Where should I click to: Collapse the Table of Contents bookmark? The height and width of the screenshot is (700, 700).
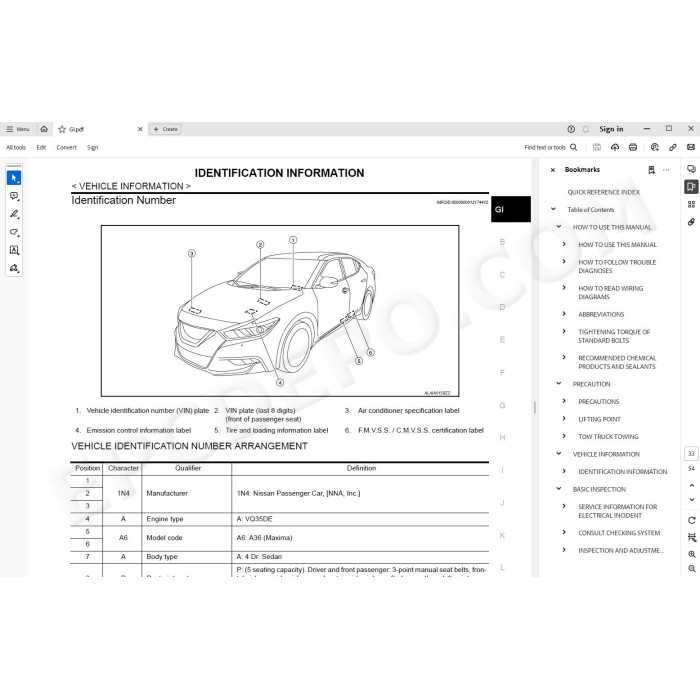click(553, 209)
